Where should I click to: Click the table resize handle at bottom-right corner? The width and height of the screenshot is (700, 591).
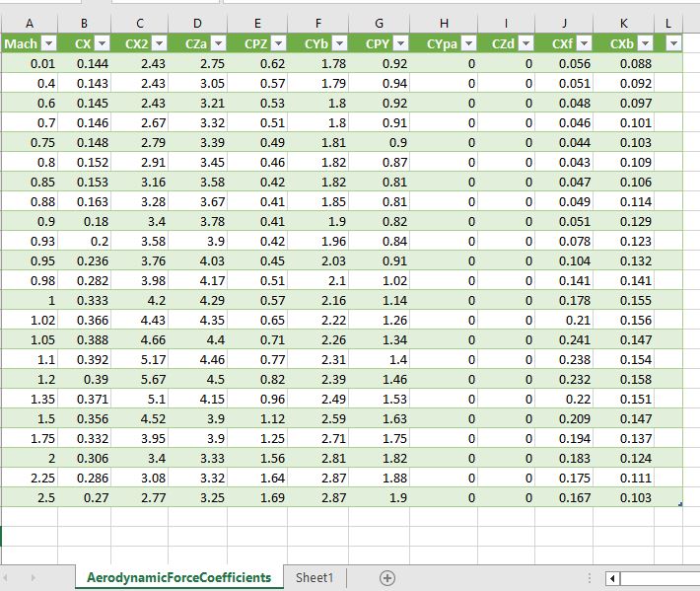[680, 504]
